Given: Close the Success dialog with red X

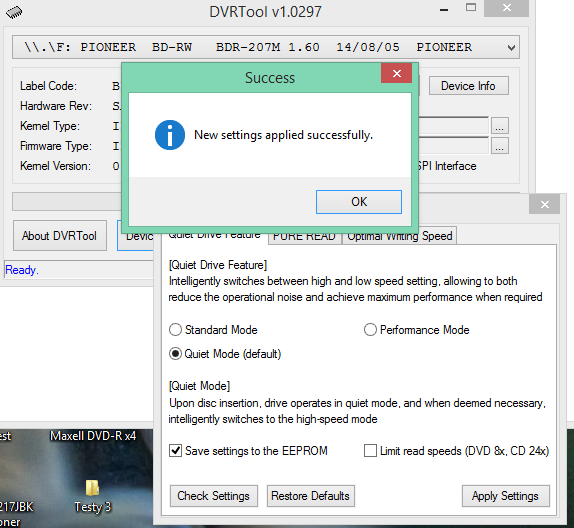Looking at the screenshot, I should (396, 73).
